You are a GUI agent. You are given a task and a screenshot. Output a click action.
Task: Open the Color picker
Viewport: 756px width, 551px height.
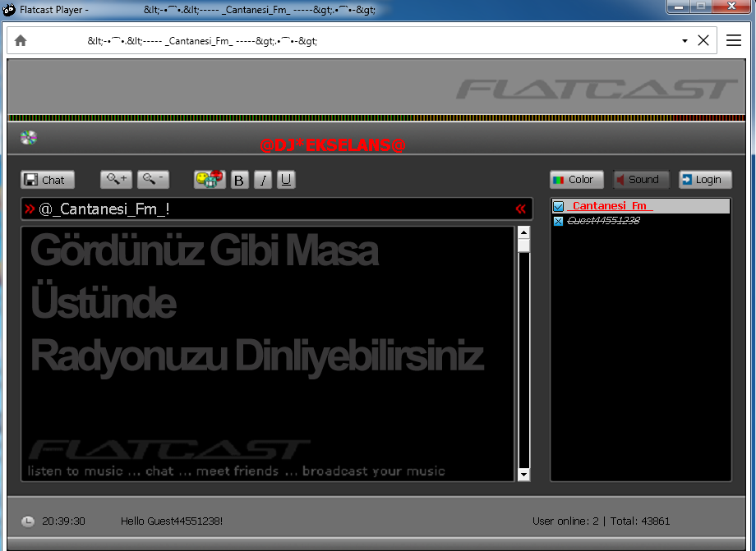point(576,179)
